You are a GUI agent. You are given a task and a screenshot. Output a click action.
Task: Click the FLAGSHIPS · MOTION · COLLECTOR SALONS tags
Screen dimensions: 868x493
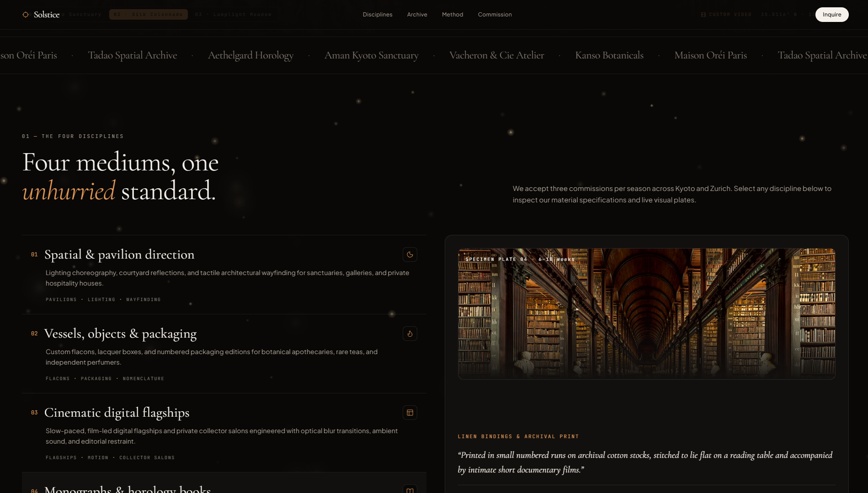[x=110, y=458]
